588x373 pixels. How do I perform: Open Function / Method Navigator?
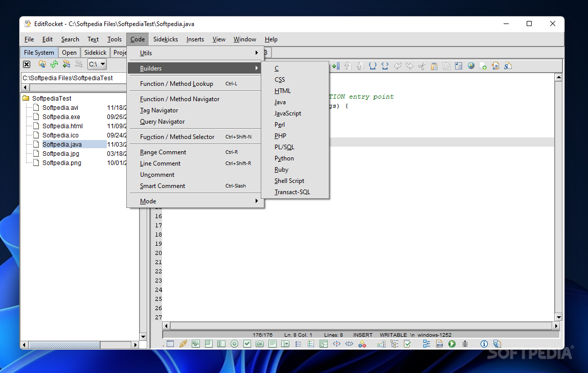[x=195, y=99]
